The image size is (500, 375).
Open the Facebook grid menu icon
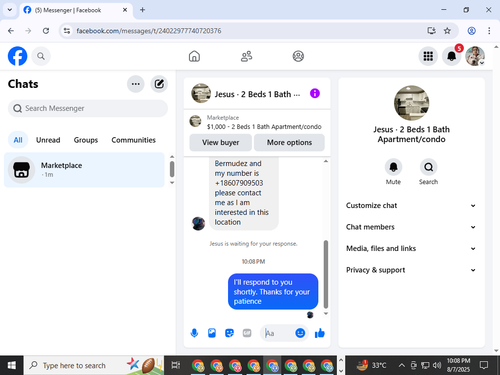point(428,56)
